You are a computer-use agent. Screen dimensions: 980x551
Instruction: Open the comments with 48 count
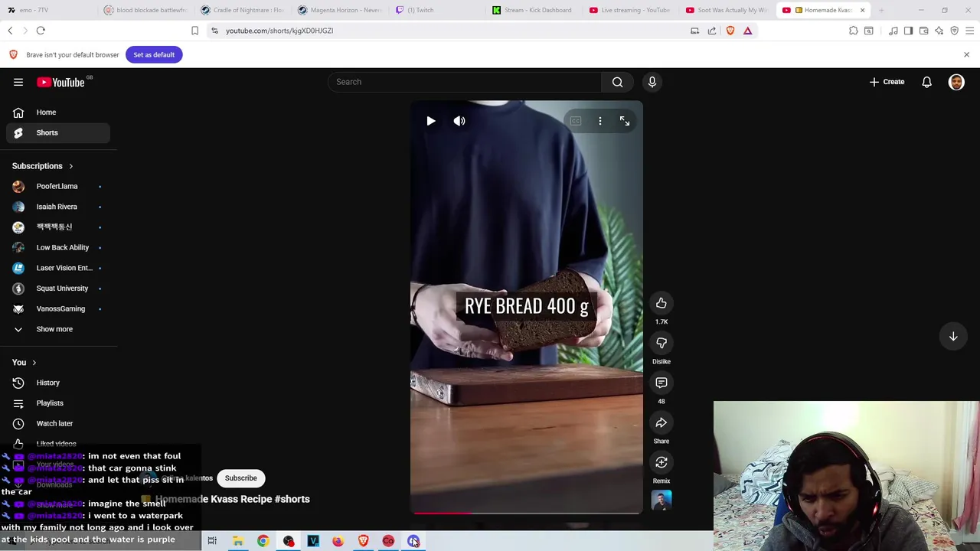click(661, 383)
